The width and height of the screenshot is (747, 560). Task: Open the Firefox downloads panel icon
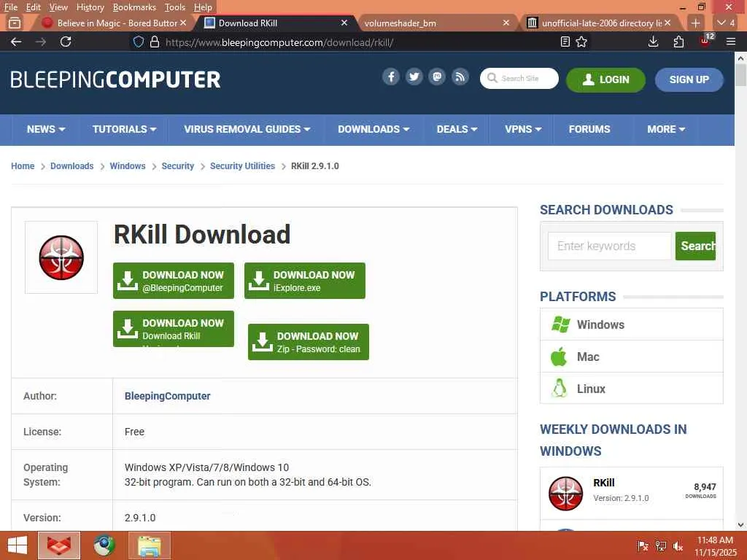pos(653,42)
